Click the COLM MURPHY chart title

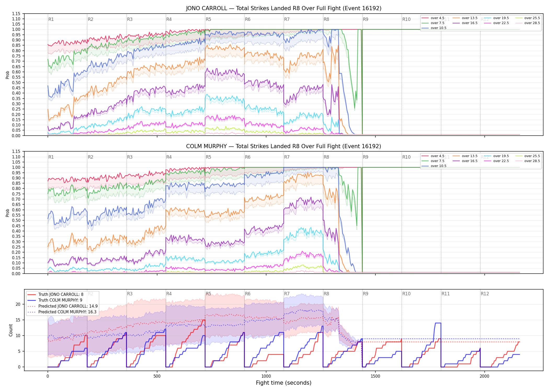(x=284, y=146)
